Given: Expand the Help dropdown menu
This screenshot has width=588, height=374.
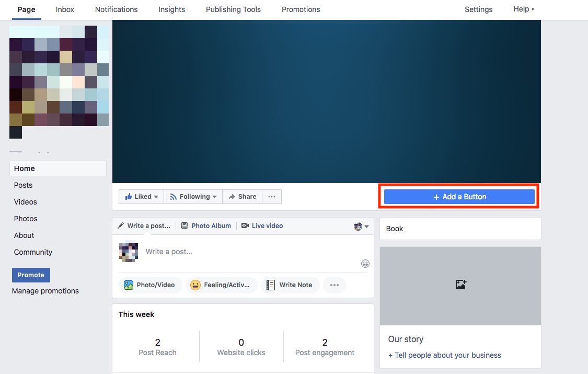Looking at the screenshot, I should pos(524,9).
